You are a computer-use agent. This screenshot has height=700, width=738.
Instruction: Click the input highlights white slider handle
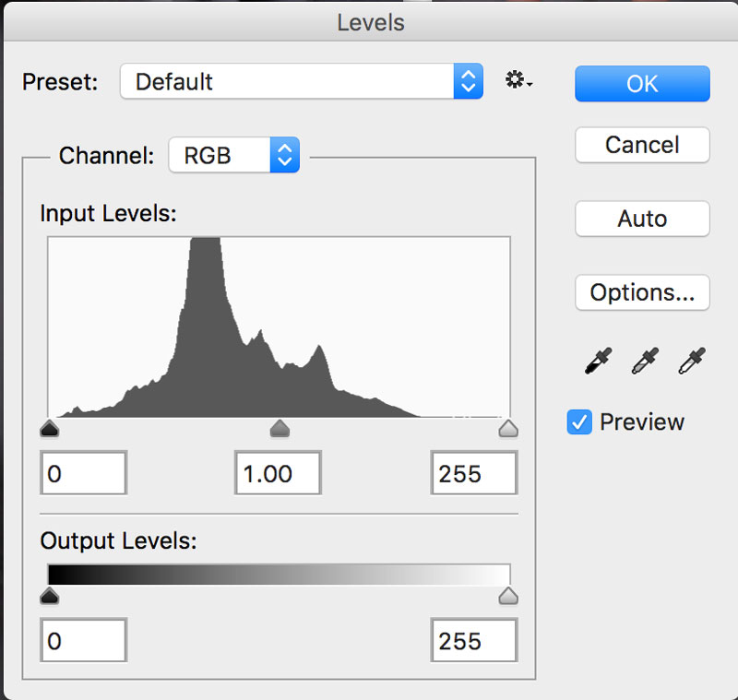click(508, 429)
